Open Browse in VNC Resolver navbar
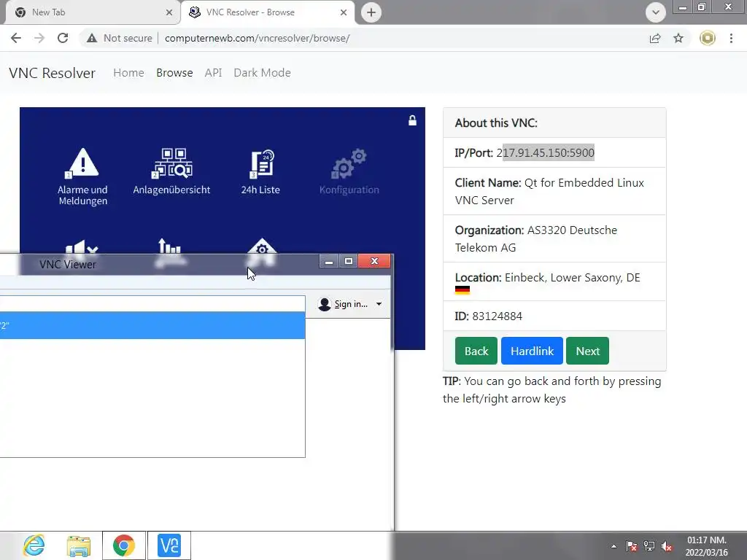 pyautogui.click(x=174, y=73)
